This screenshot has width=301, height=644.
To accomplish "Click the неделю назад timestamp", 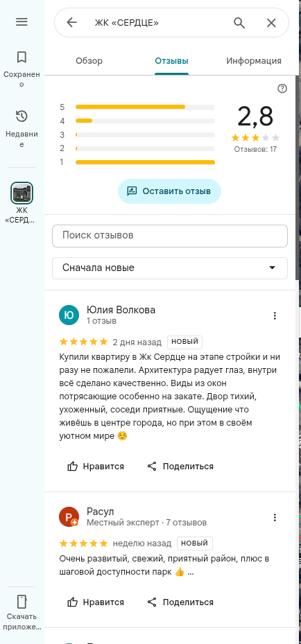I will pyautogui.click(x=142, y=543).
